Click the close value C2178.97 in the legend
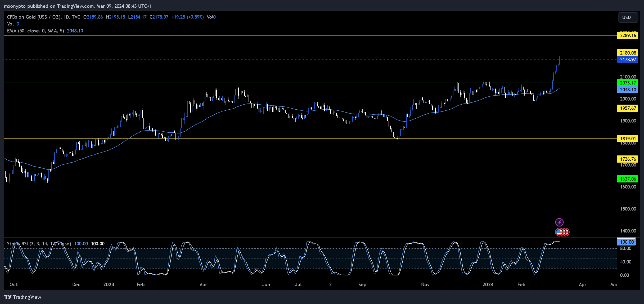 pos(159,17)
